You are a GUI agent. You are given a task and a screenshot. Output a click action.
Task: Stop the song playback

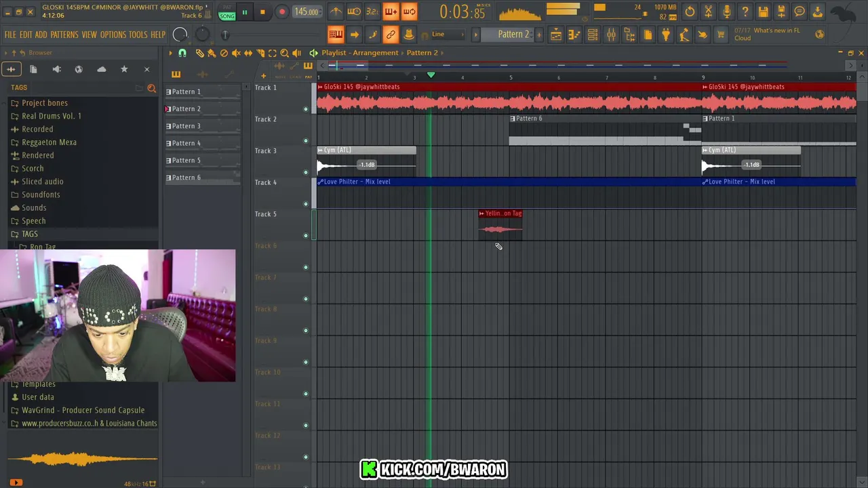262,12
